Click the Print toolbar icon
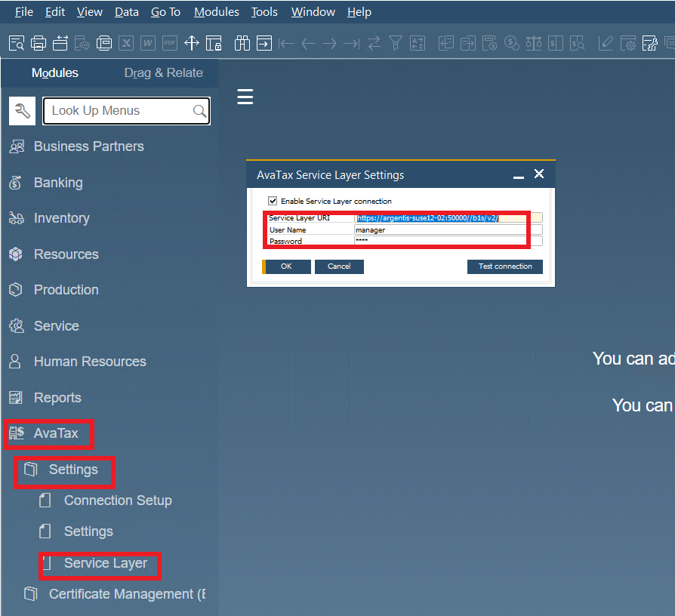This screenshot has width=675, height=616. tap(39, 44)
